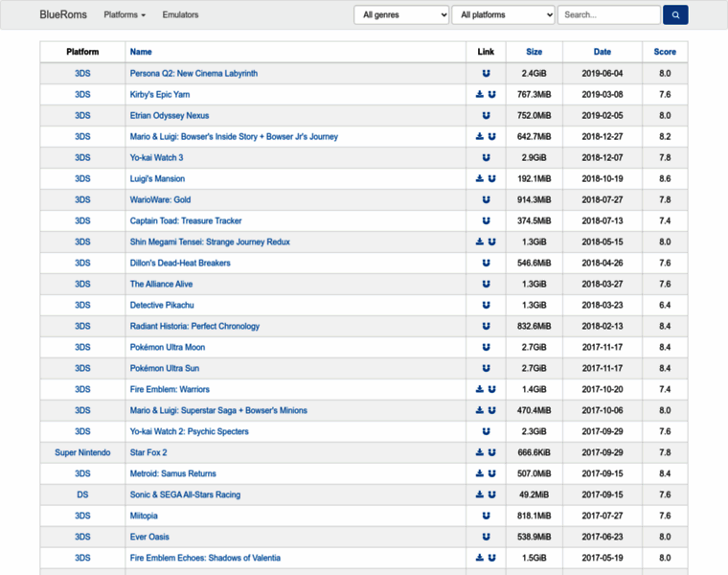The image size is (728, 575).
Task: Click magnet icon for Strange Journey Redux
Action: (492, 242)
